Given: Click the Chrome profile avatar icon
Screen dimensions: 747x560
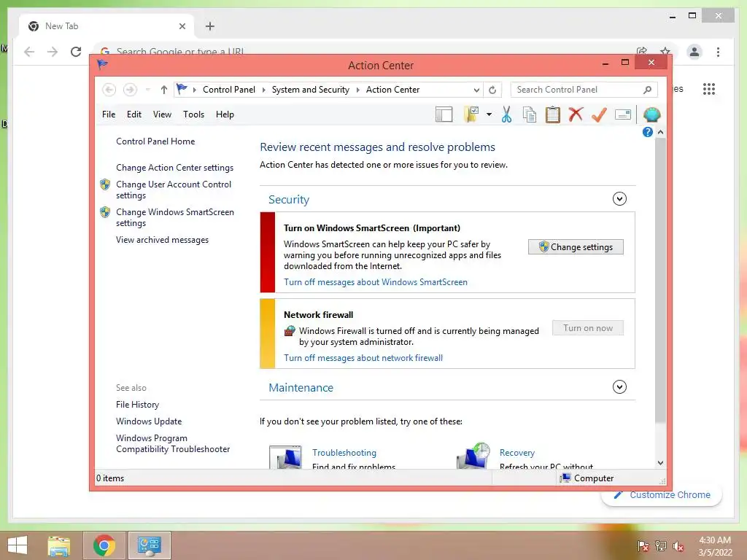Looking at the screenshot, I should click(x=694, y=52).
